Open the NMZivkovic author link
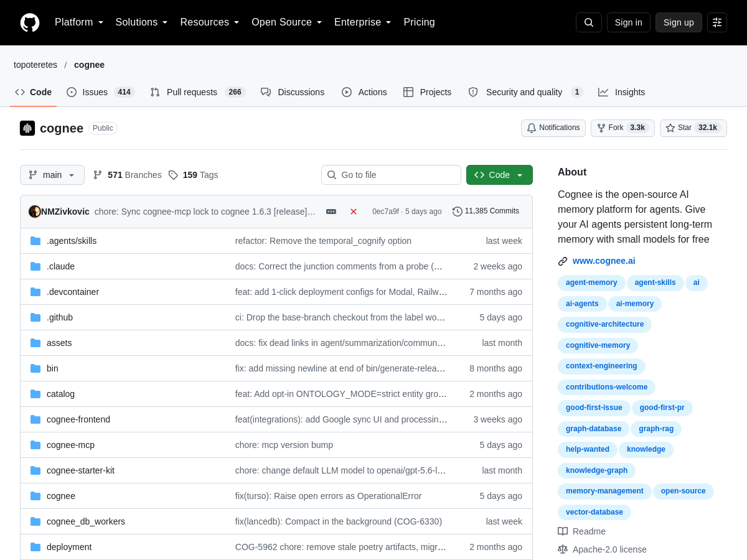Screen dimensions: 747x560 coord(65,212)
